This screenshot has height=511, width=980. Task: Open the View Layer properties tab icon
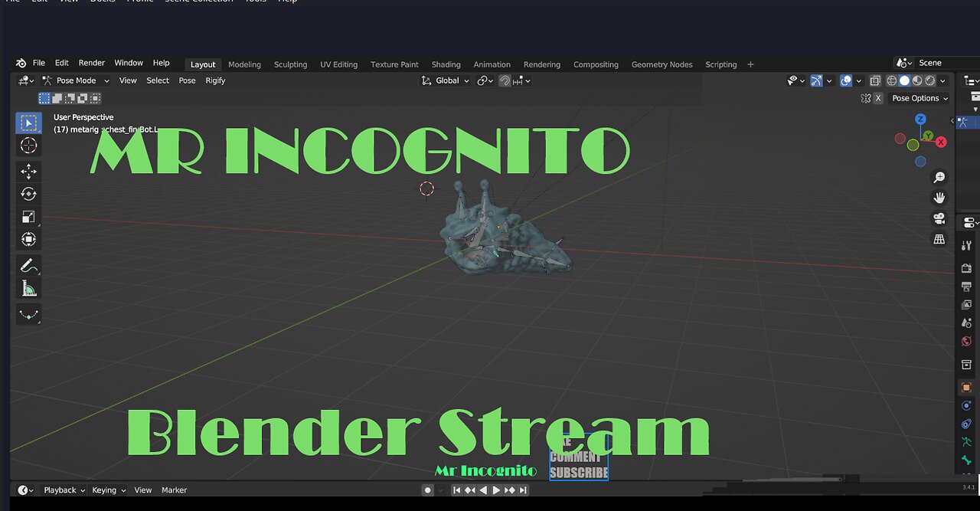pyautogui.click(x=966, y=305)
